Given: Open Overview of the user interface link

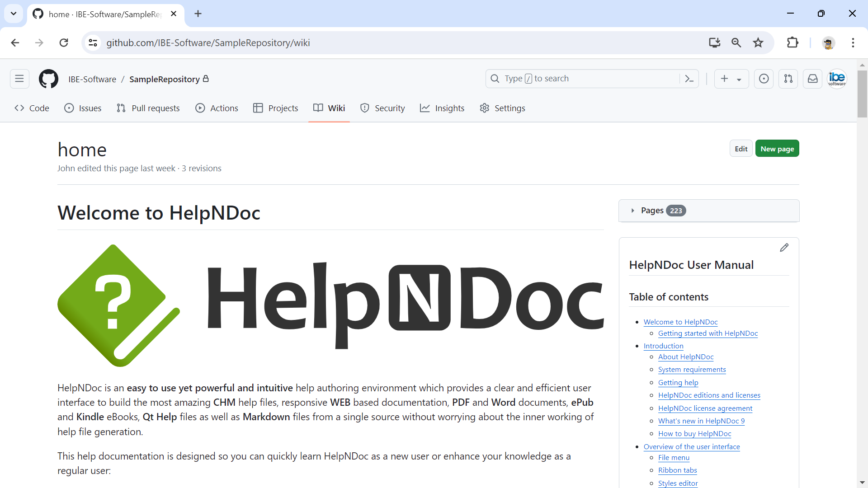Looking at the screenshot, I should 692,446.
